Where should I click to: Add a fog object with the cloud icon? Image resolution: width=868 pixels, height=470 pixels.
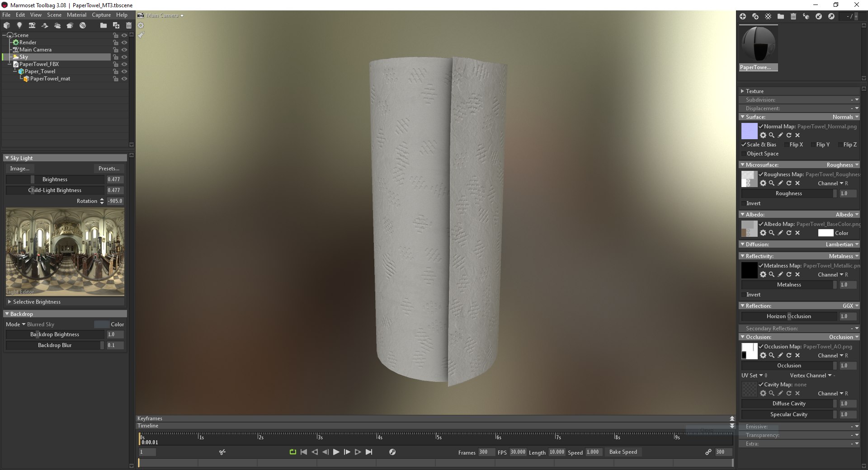(57, 25)
